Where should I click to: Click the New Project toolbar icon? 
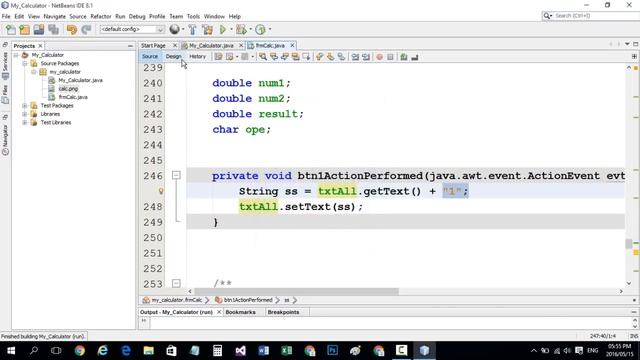[x=24, y=29]
